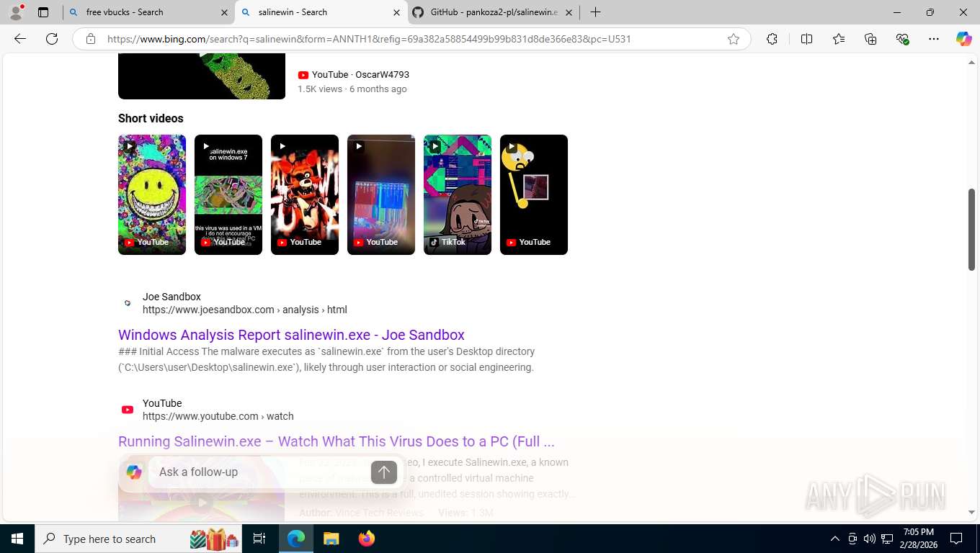This screenshot has height=553, width=980.
Task: Click the Joe Sandbox site URL
Action: pyautogui.click(x=245, y=310)
